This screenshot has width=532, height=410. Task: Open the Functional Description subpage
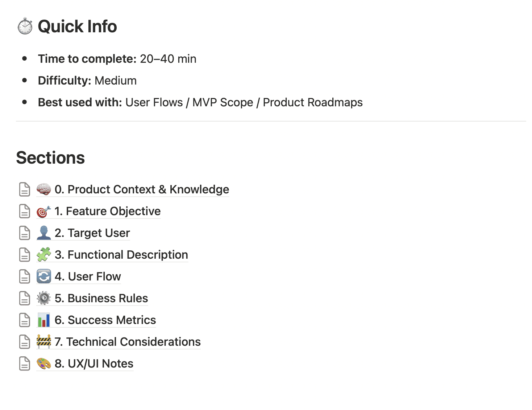[x=121, y=255]
